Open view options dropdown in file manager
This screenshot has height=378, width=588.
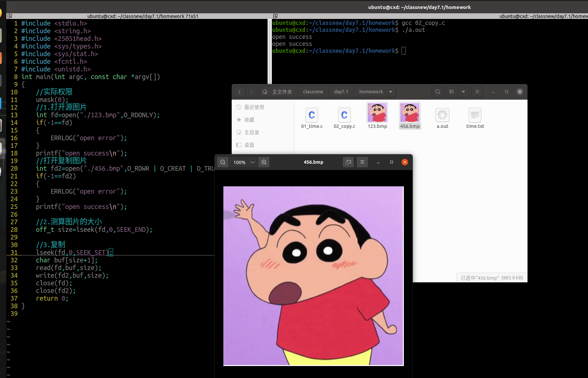click(463, 92)
